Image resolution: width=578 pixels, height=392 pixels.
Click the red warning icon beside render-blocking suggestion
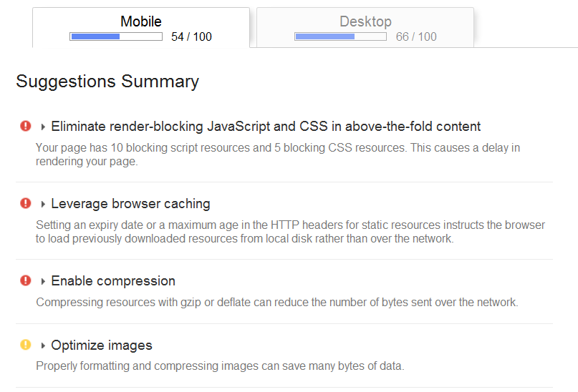click(x=26, y=126)
